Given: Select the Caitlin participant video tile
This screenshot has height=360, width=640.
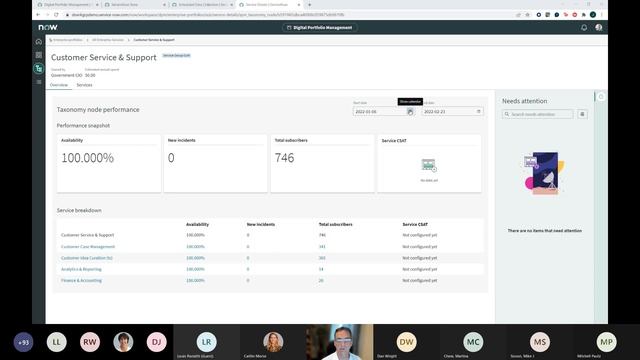Looking at the screenshot, I should click(273, 342).
